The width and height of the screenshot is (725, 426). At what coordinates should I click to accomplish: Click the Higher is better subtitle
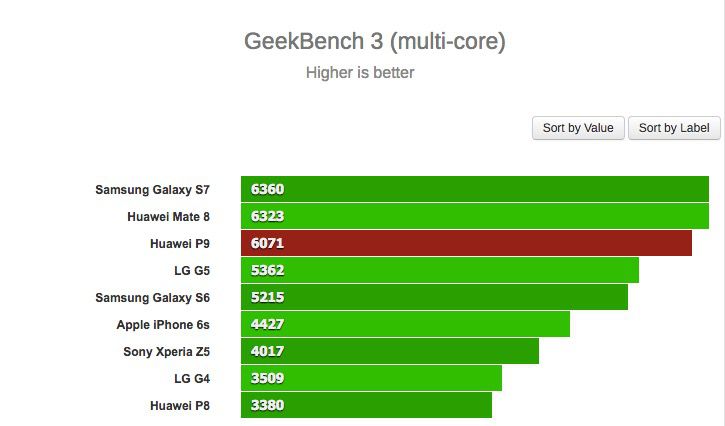(x=360, y=72)
